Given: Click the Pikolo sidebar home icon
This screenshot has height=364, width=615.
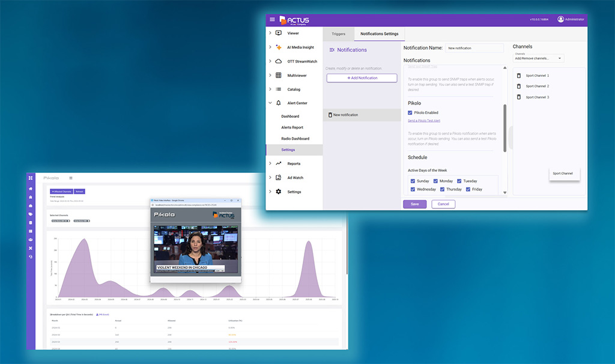Looking at the screenshot, I should (x=31, y=189).
